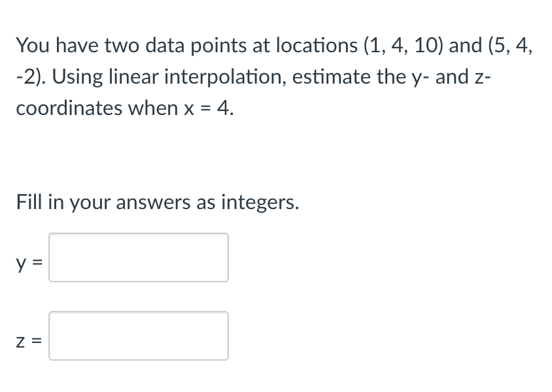Screen dimensions: 552x392
Task: Place the cursor in the y answer box
Action: (x=138, y=257)
